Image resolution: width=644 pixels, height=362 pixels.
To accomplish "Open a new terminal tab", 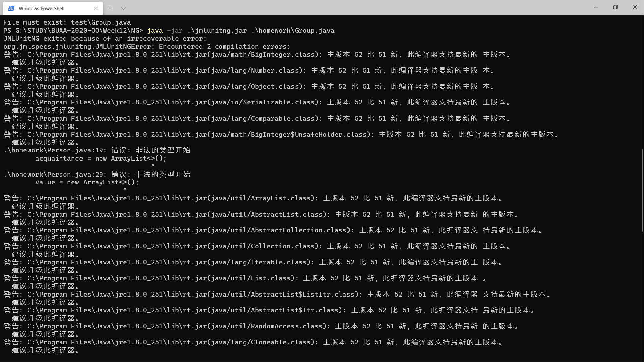I will click(x=110, y=8).
